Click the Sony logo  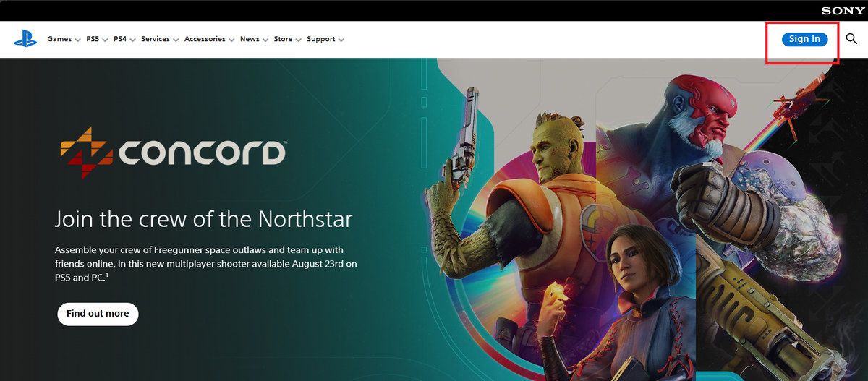[x=843, y=11]
